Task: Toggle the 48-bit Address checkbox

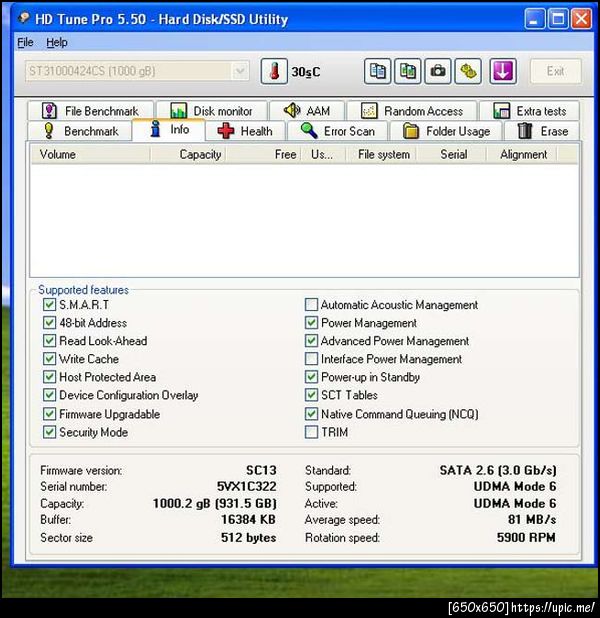Action: pyautogui.click(x=49, y=323)
